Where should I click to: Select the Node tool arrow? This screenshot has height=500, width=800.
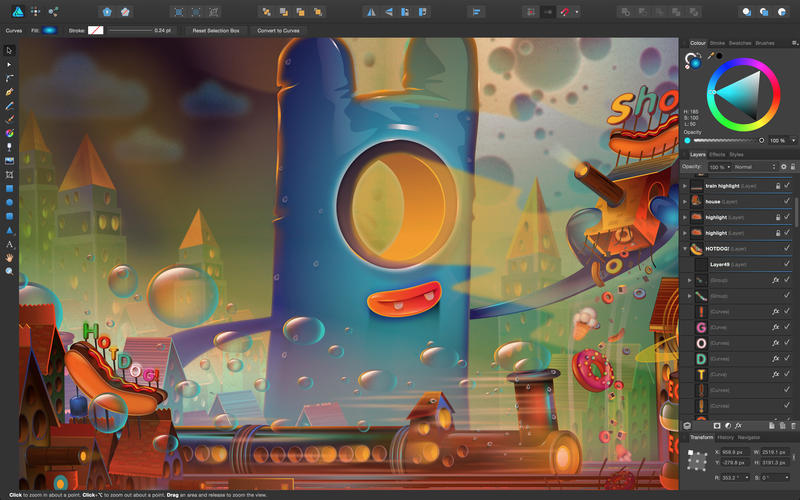tap(9, 65)
